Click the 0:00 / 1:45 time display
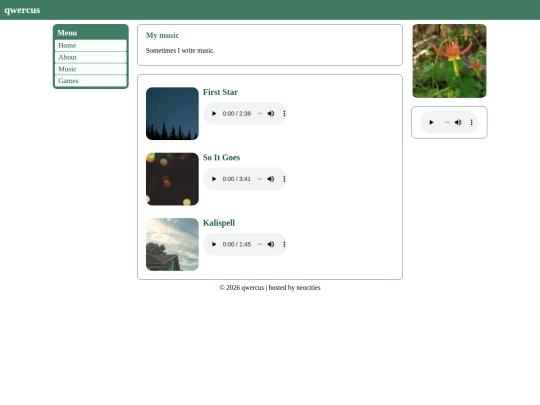 [237, 244]
